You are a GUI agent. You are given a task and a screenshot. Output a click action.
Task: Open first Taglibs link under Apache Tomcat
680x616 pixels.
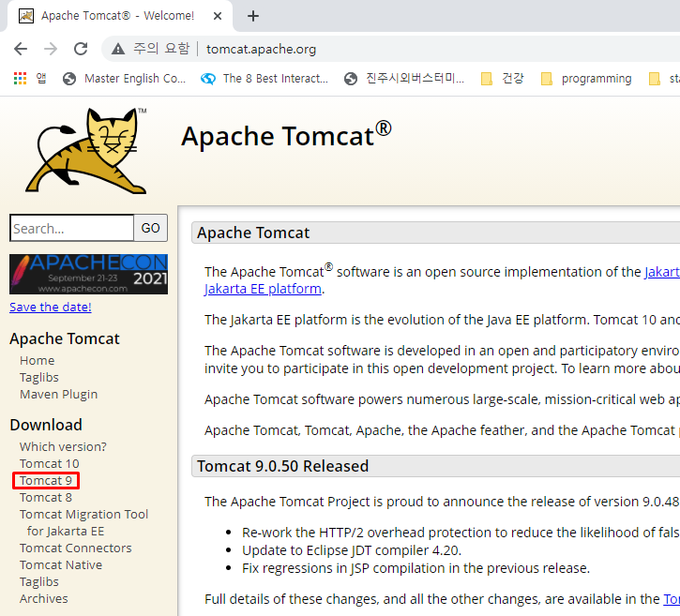click(x=39, y=377)
